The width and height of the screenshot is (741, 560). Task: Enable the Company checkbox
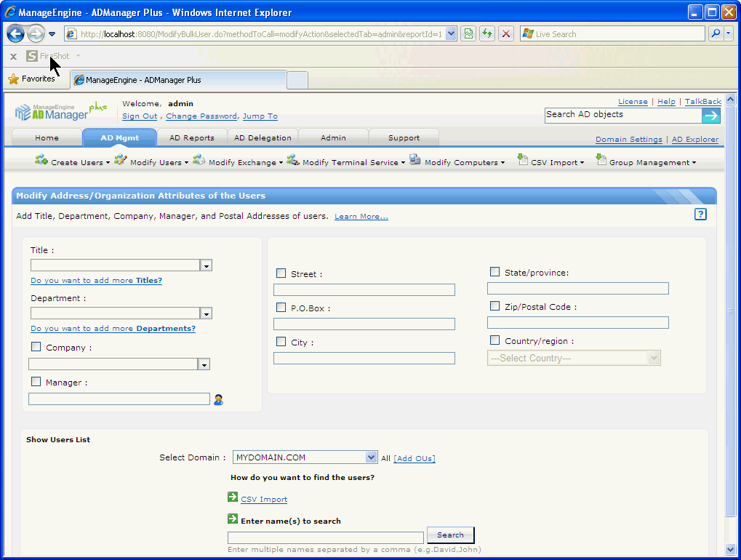(36, 347)
